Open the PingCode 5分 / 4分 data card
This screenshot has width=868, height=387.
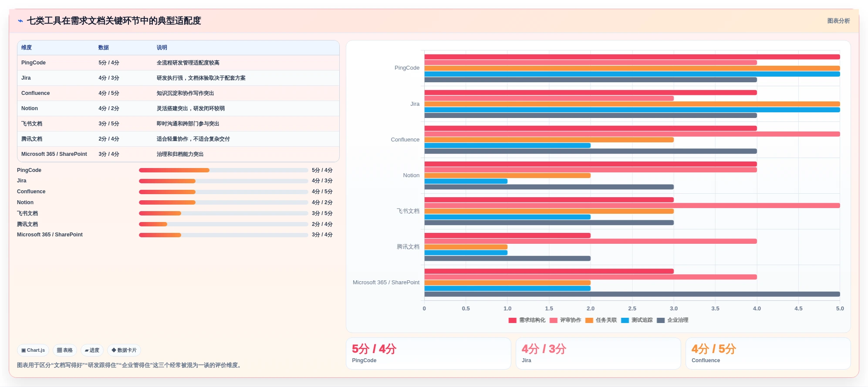point(428,354)
